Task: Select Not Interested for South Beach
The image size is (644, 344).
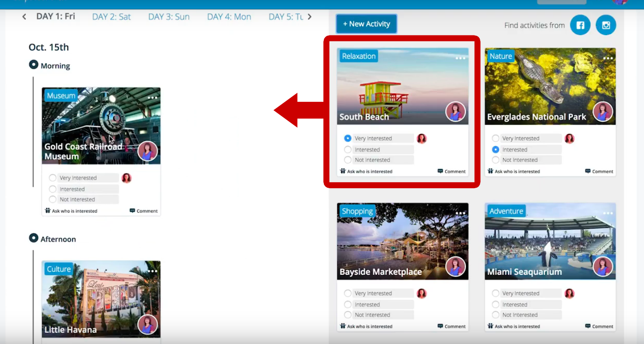Action: coord(348,160)
